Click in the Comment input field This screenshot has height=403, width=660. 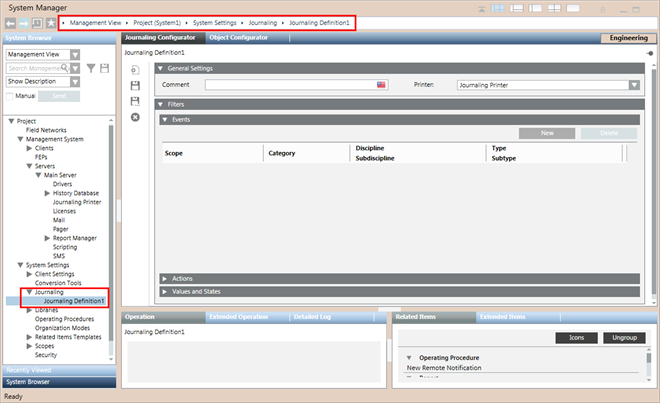click(x=290, y=86)
